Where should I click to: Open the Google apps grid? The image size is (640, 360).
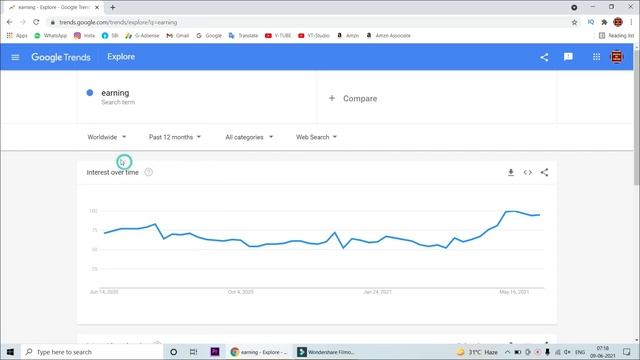pyautogui.click(x=596, y=57)
